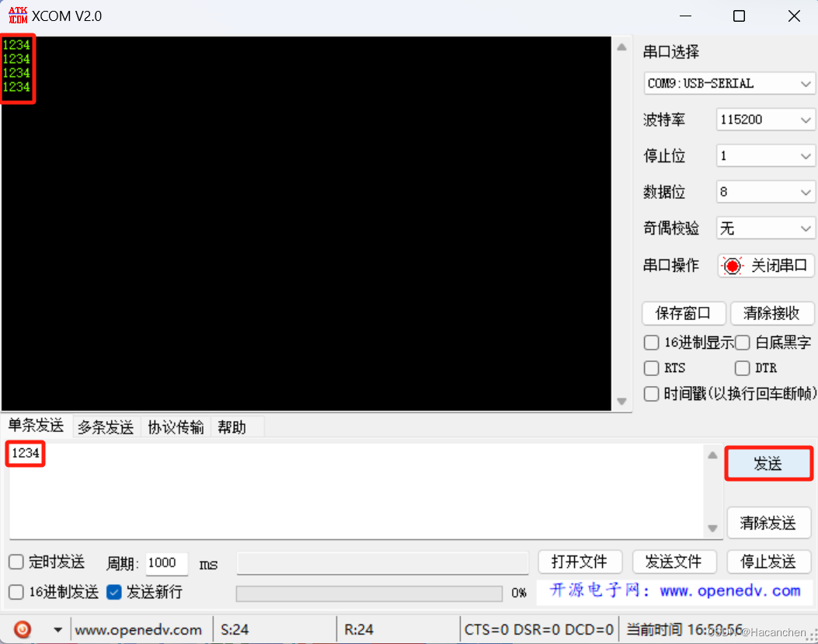Enable the 时间戳 timestamp checkbox

click(x=651, y=394)
